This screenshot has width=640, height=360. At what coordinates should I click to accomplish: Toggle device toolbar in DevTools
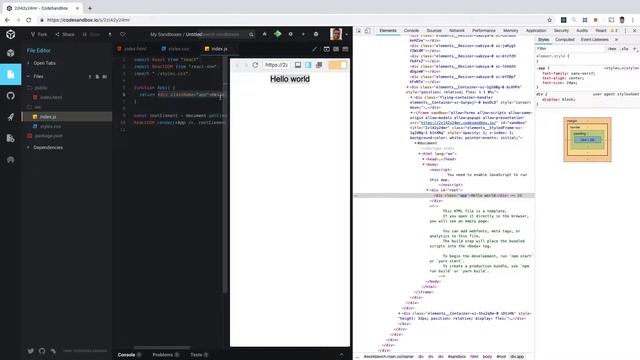click(x=367, y=31)
